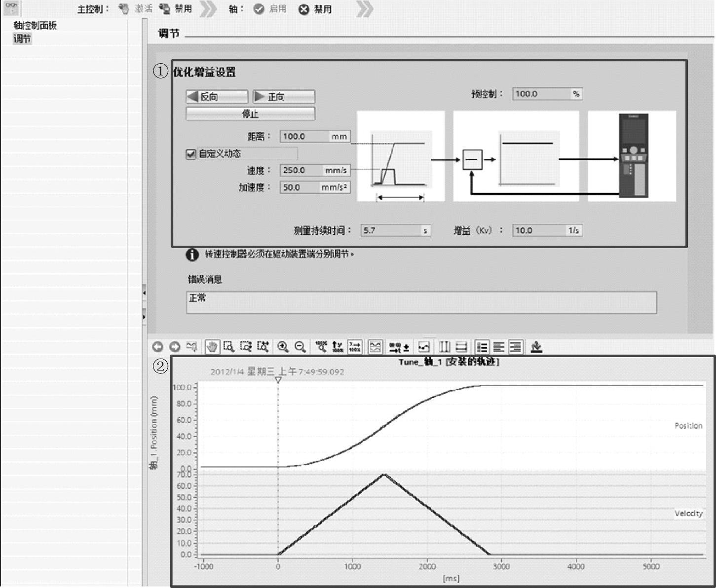This screenshot has height=588, width=716.
Task: Go forward with the right arrow icon
Action: [175, 347]
